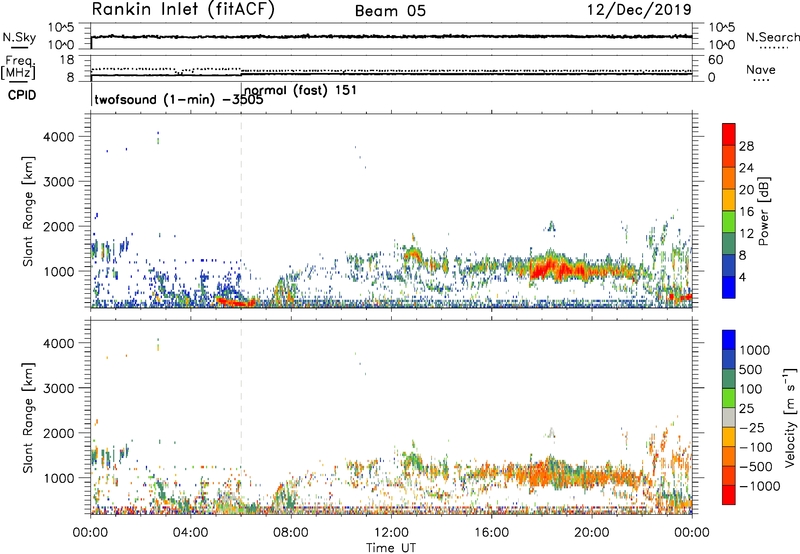Click the '18' tick on the frequency axis
Screen dimensions: 800x554
point(67,60)
